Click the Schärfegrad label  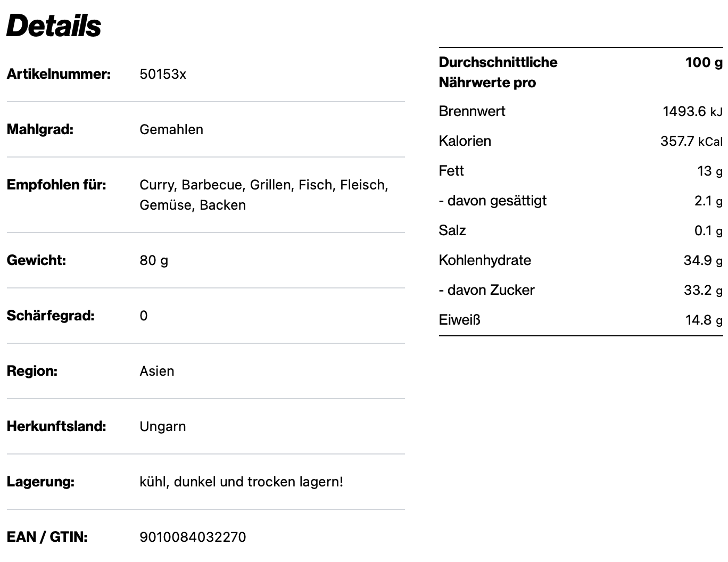point(51,316)
